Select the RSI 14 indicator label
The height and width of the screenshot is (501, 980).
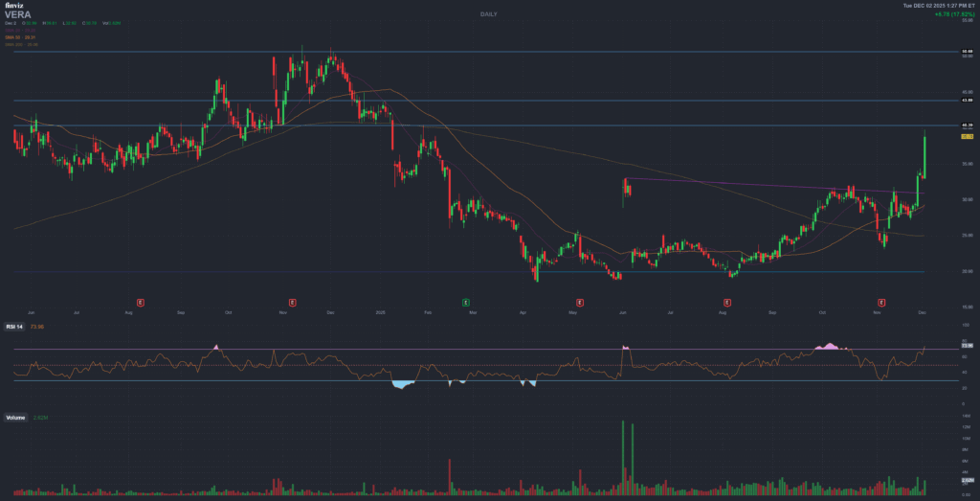(x=16, y=327)
